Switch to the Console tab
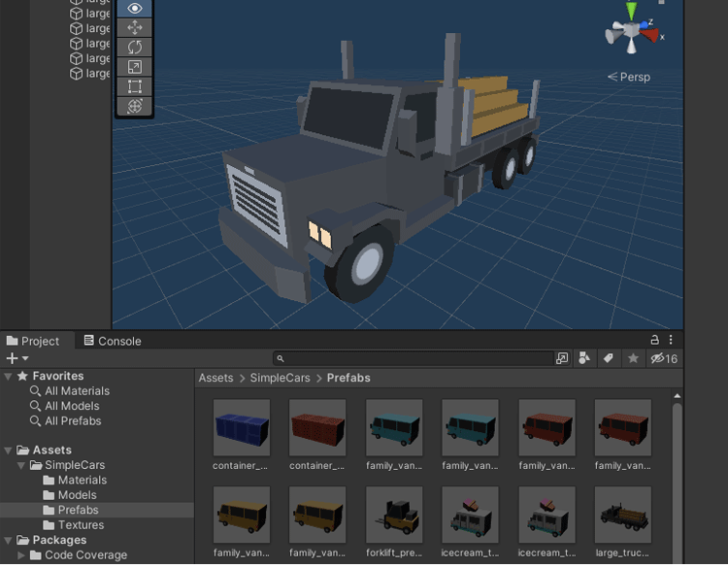The height and width of the screenshot is (568, 728). [x=113, y=341]
